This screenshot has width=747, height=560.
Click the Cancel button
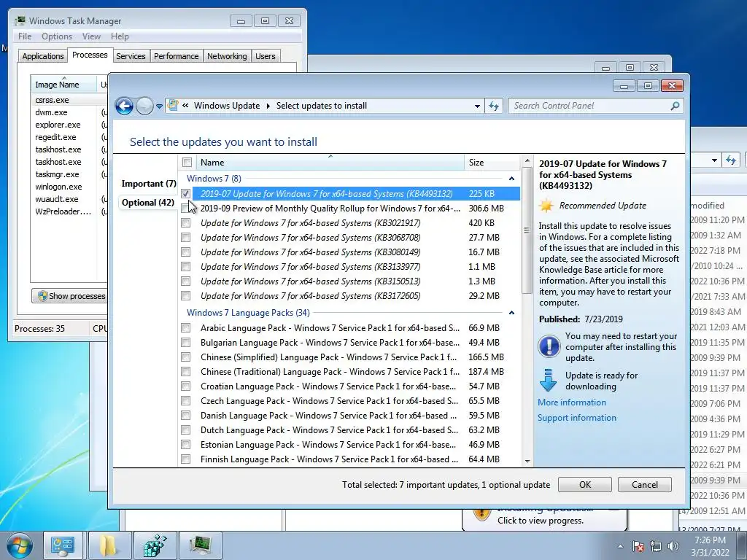[x=645, y=485]
